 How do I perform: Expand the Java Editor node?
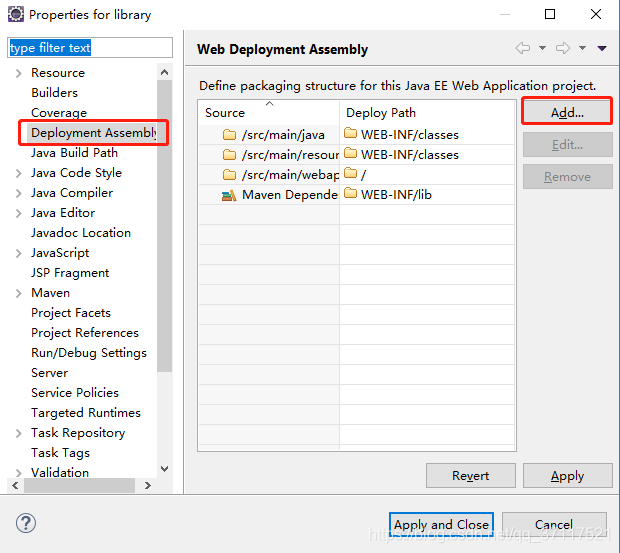pyautogui.click(x=18, y=213)
